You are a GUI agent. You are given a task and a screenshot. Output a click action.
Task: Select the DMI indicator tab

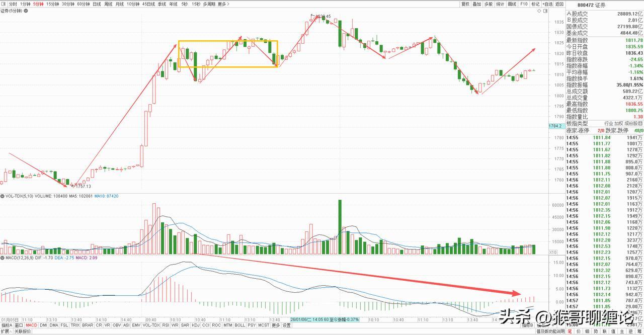(43, 325)
